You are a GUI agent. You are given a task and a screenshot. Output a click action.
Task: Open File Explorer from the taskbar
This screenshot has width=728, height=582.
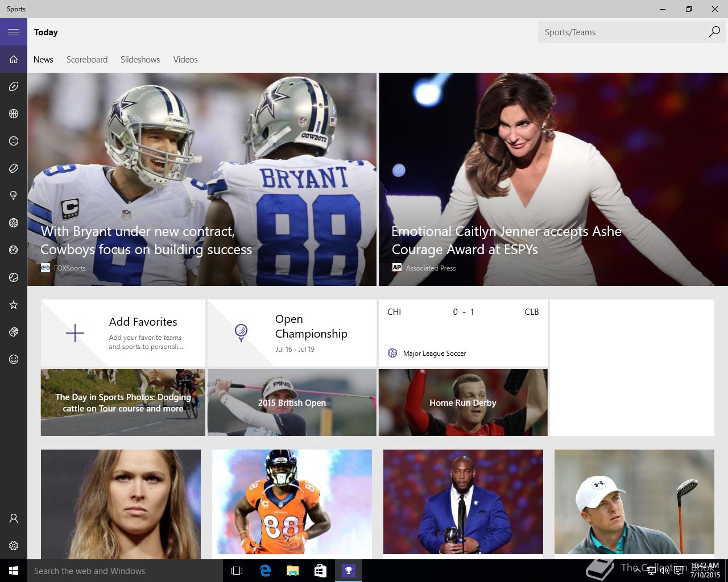293,571
